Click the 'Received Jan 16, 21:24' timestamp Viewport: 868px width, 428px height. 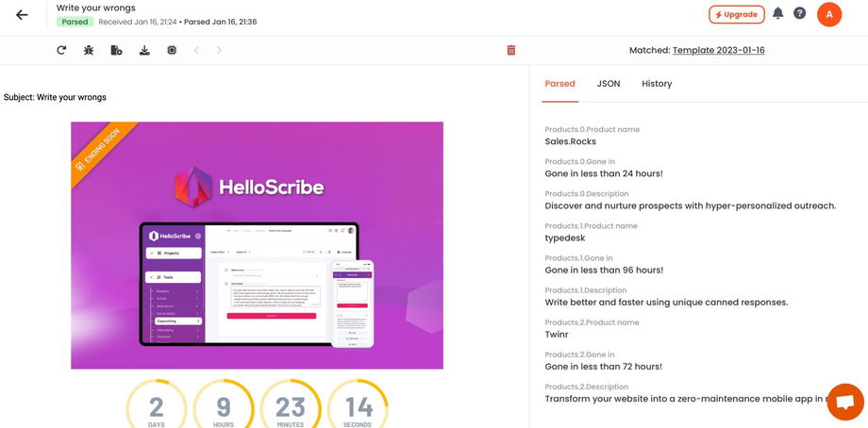138,22
